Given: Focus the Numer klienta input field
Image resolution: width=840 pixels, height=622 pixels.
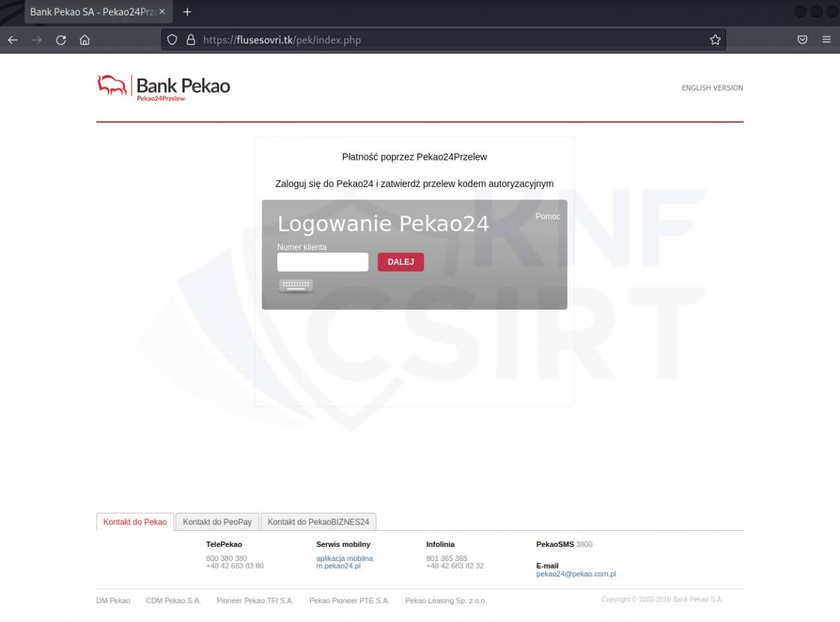Looking at the screenshot, I should coord(323,262).
